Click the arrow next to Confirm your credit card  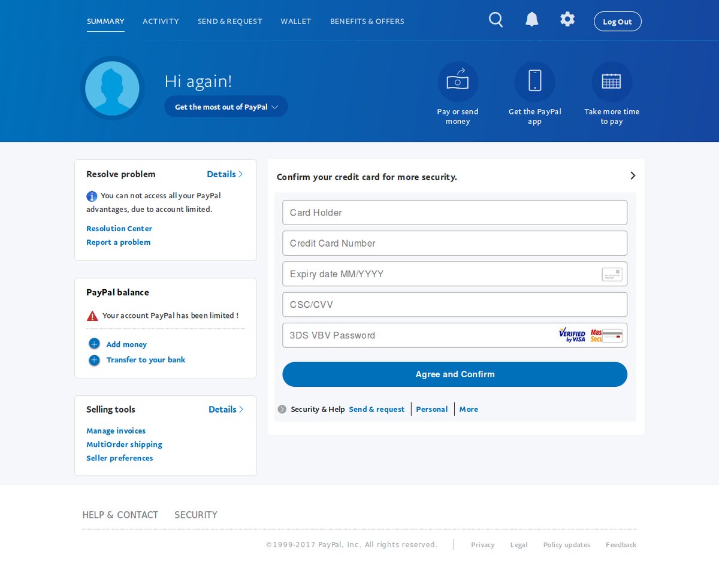[633, 175]
